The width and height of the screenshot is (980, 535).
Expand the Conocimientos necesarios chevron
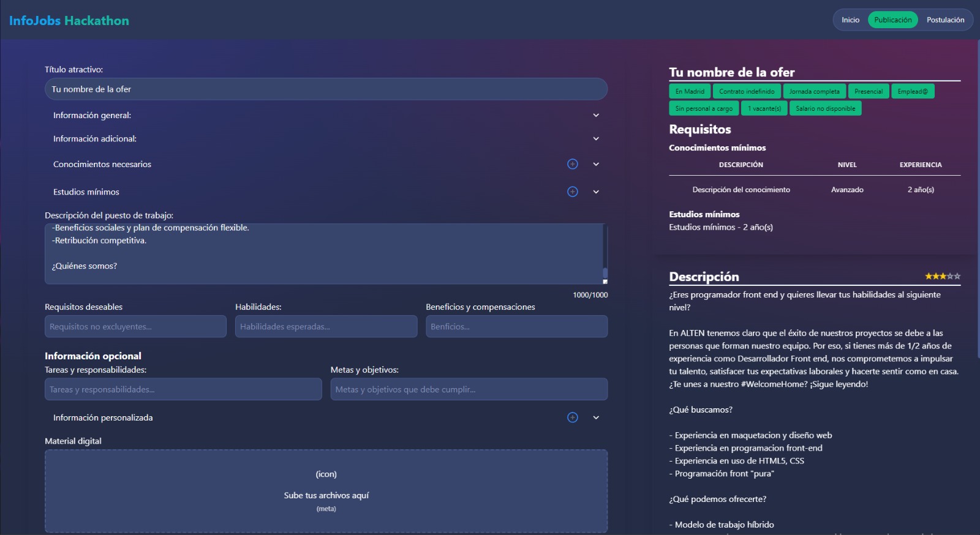coord(596,164)
